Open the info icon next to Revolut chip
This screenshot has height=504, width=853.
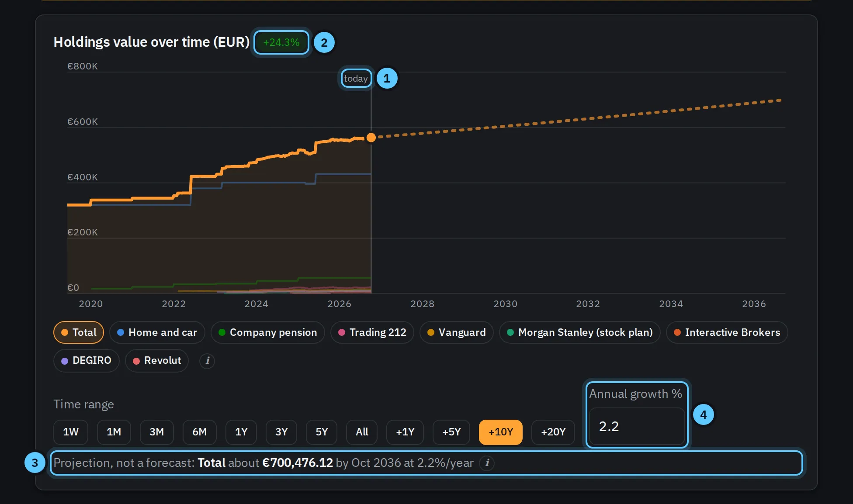coord(207,361)
